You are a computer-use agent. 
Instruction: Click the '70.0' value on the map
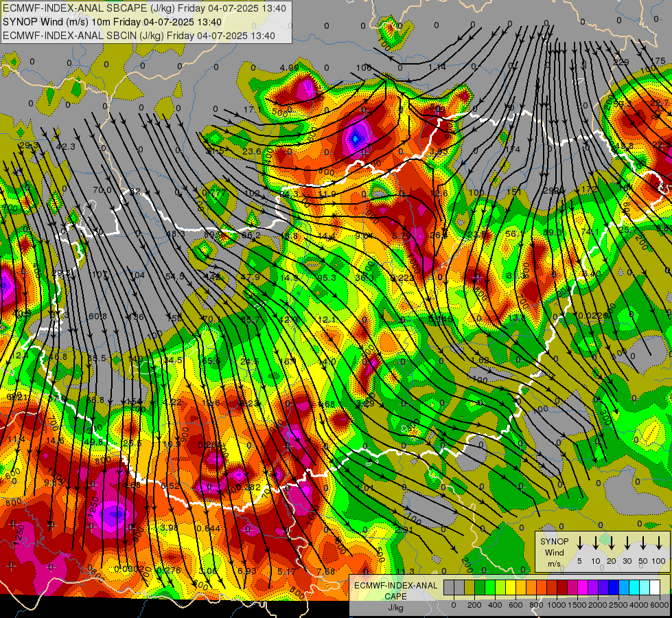point(102,190)
